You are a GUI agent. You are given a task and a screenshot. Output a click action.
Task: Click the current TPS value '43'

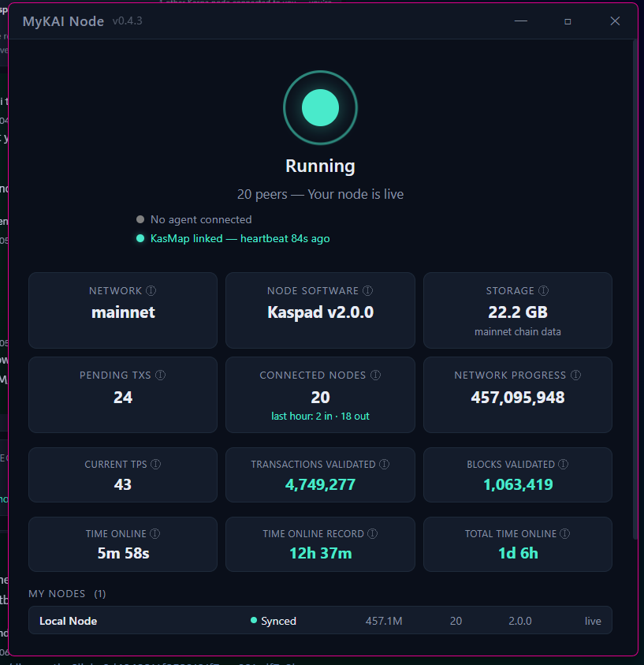123,484
